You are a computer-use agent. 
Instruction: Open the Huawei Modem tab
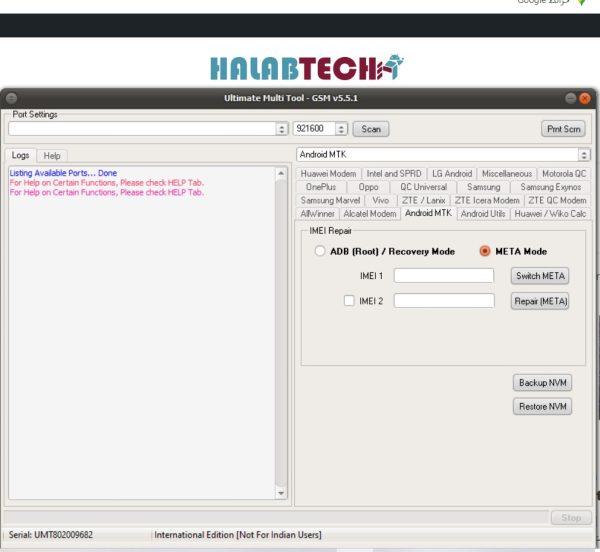point(328,174)
